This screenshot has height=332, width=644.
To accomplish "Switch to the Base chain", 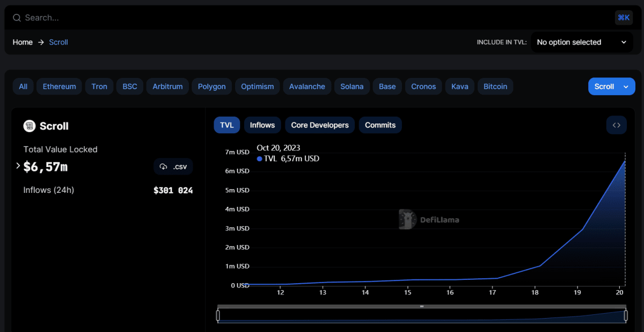I will click(x=387, y=86).
